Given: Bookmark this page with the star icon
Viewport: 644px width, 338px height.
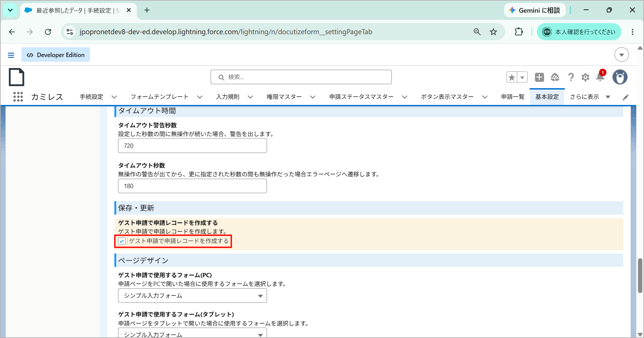Looking at the screenshot, I should 493,32.
